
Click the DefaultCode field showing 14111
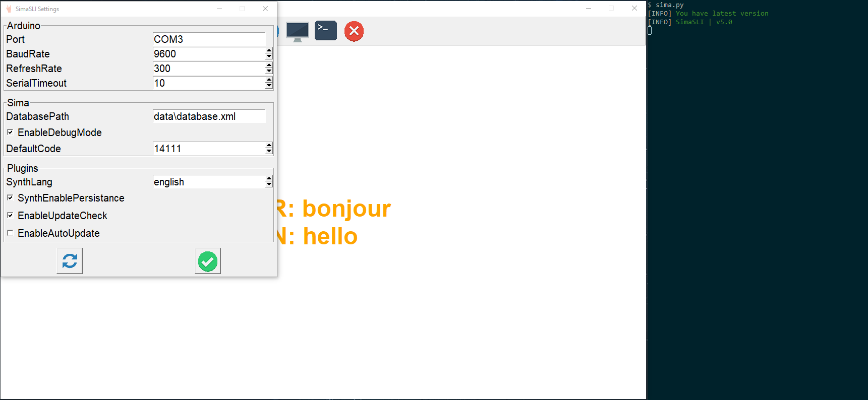coord(209,149)
